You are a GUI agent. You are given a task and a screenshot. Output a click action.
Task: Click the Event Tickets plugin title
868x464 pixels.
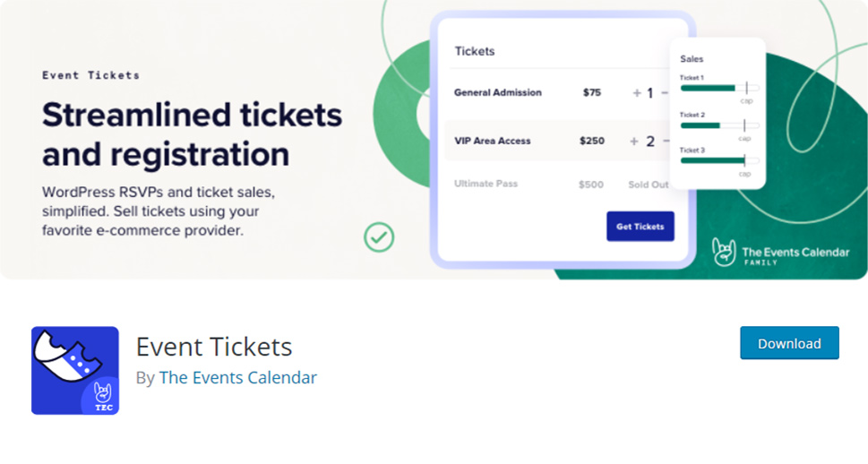coord(214,347)
